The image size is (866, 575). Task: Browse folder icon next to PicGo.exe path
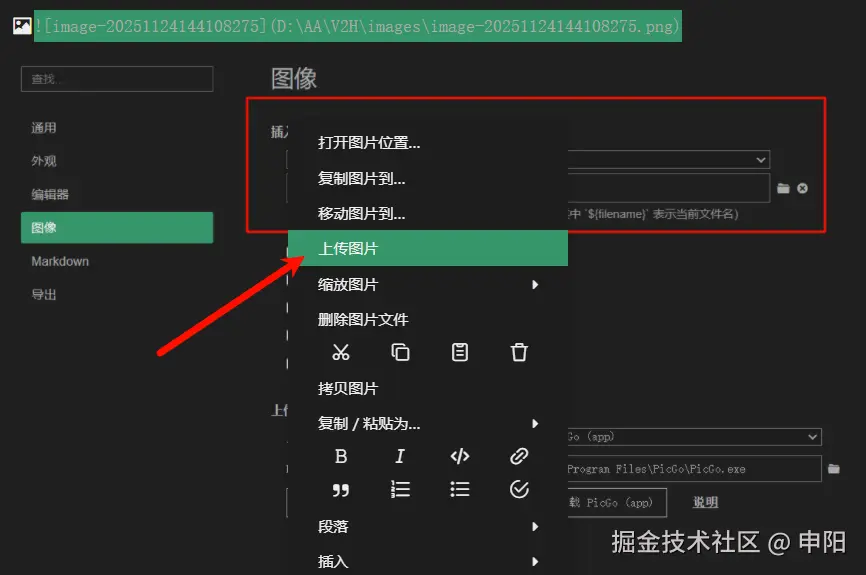pyautogui.click(x=834, y=469)
